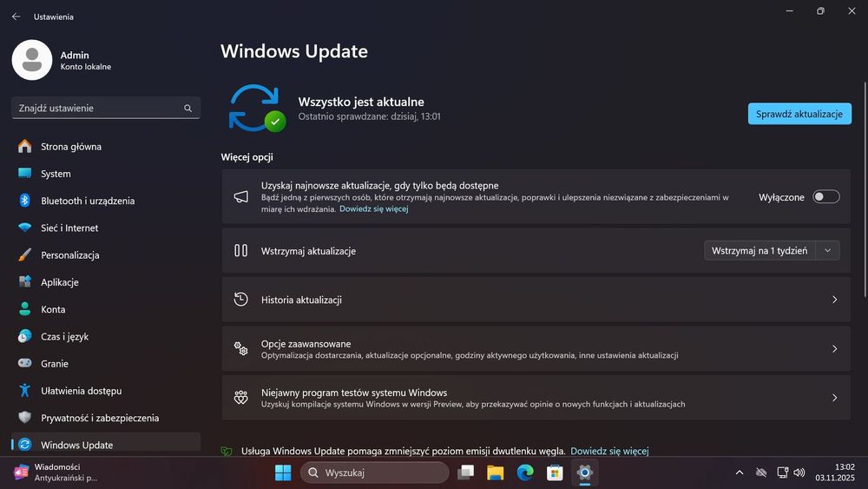Open Dowiedz się więcej link under newest updates
Viewport: 868px width, 489px height.
click(x=373, y=208)
